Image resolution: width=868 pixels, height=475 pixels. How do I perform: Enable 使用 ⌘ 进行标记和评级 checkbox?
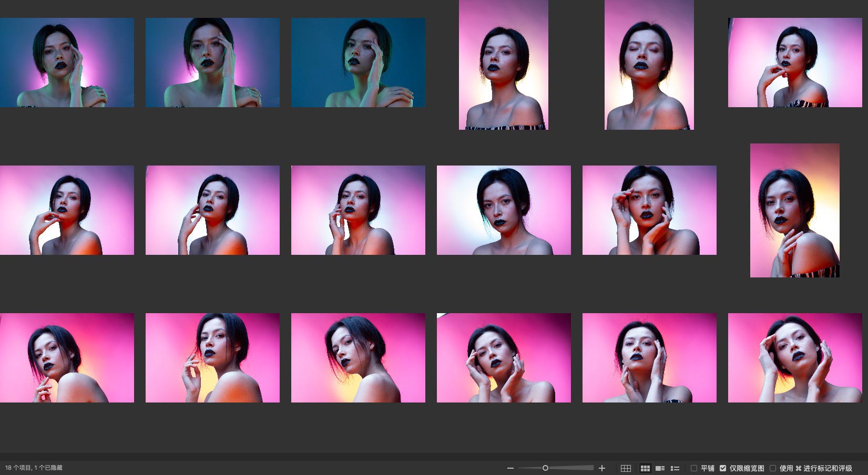click(x=773, y=468)
